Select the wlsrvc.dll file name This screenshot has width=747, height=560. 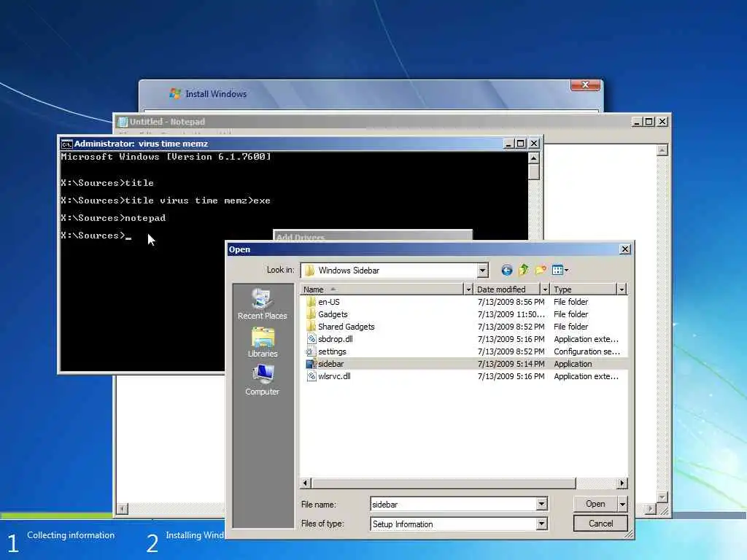click(x=334, y=376)
